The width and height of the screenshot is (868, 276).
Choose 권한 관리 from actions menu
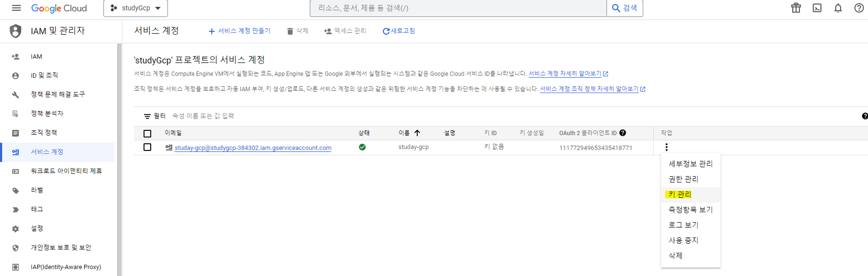click(x=690, y=179)
